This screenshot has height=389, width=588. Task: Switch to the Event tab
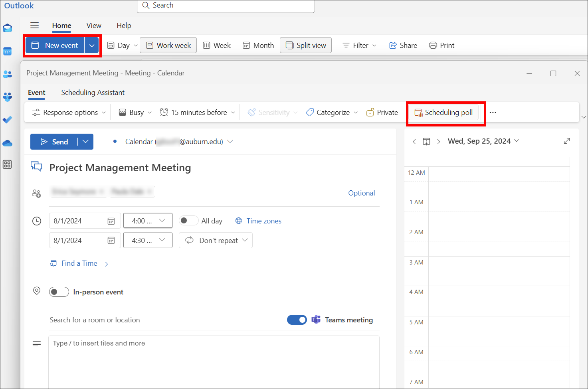[37, 93]
